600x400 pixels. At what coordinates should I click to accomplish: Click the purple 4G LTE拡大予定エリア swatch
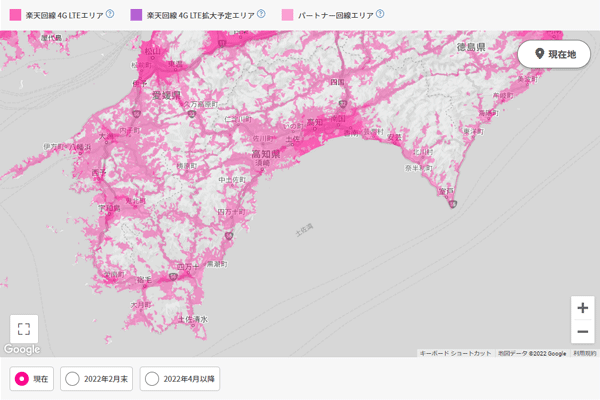coord(136,15)
